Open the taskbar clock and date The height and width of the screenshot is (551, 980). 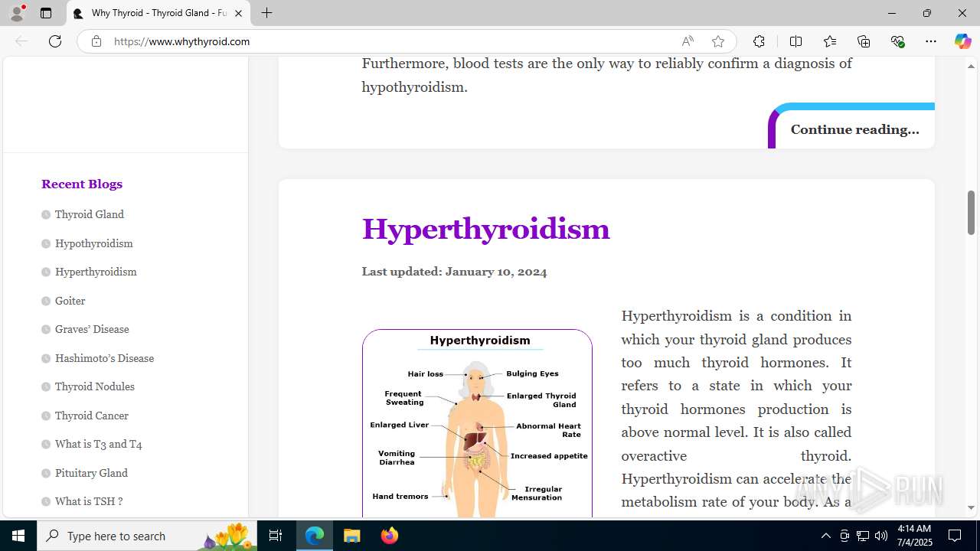[x=913, y=536]
